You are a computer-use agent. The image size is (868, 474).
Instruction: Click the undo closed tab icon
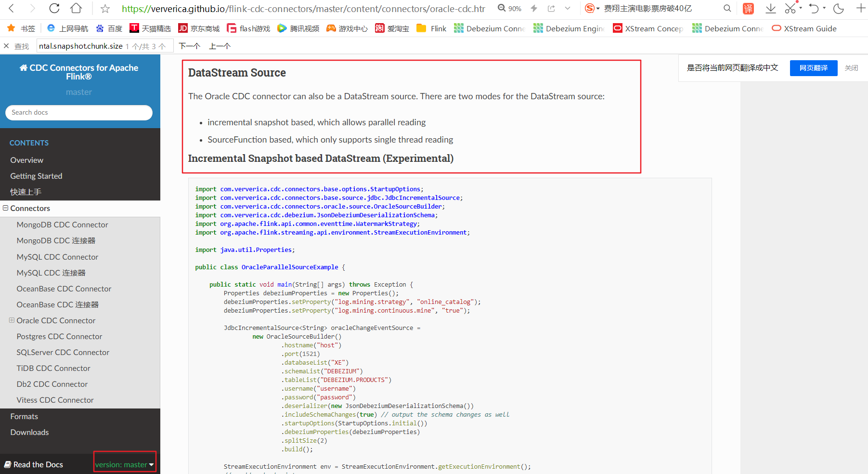pyautogui.click(x=814, y=8)
